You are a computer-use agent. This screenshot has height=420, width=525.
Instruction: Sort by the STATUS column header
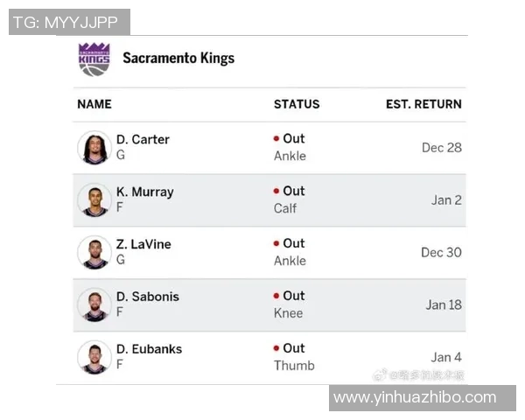(x=297, y=104)
